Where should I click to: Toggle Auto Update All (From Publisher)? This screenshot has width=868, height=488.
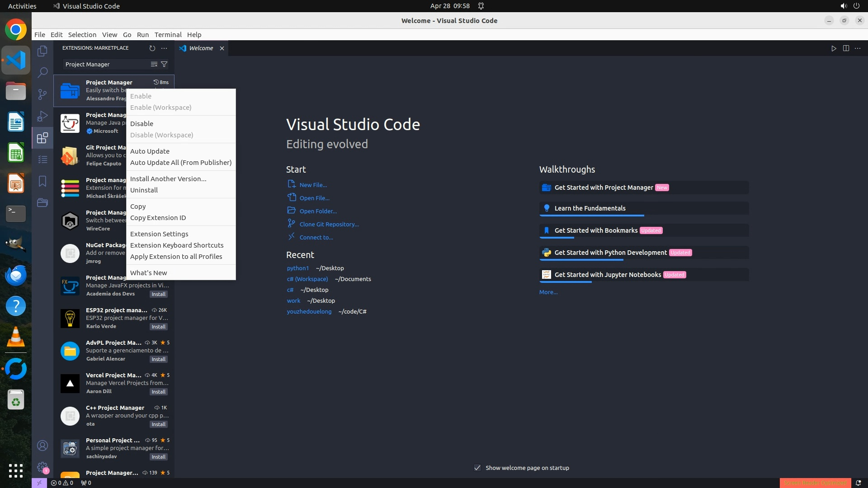[180, 162]
